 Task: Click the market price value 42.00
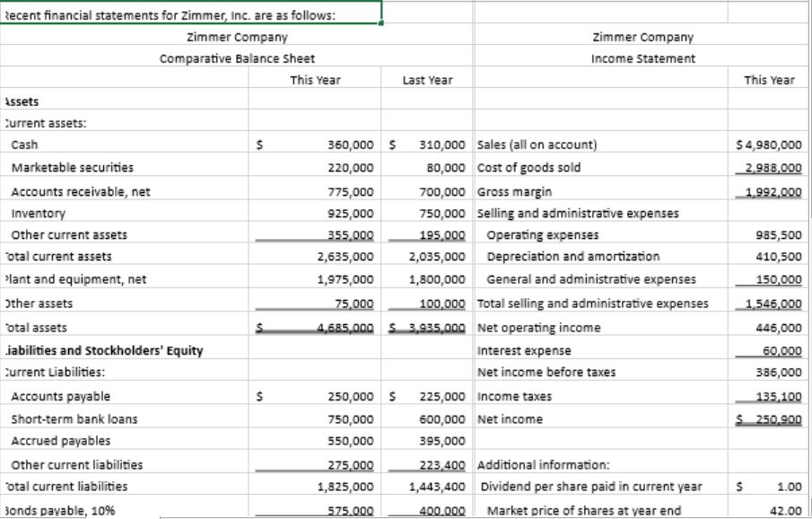coord(779,509)
